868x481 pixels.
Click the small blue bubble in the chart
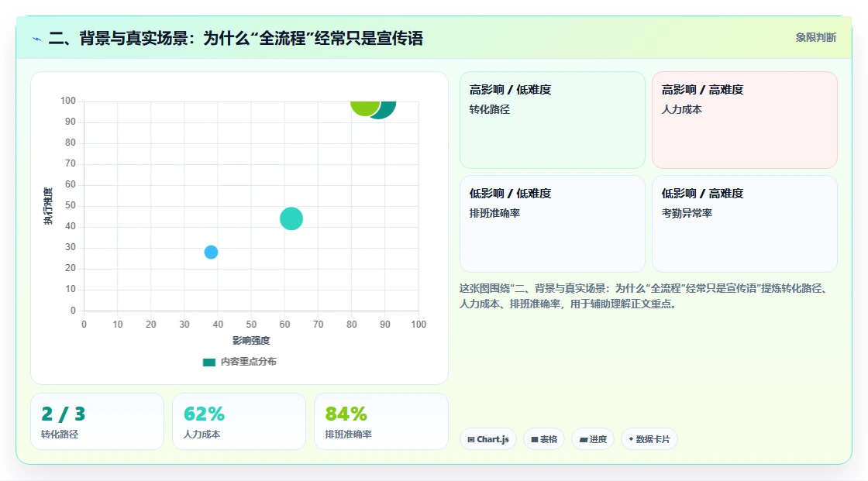(x=211, y=253)
